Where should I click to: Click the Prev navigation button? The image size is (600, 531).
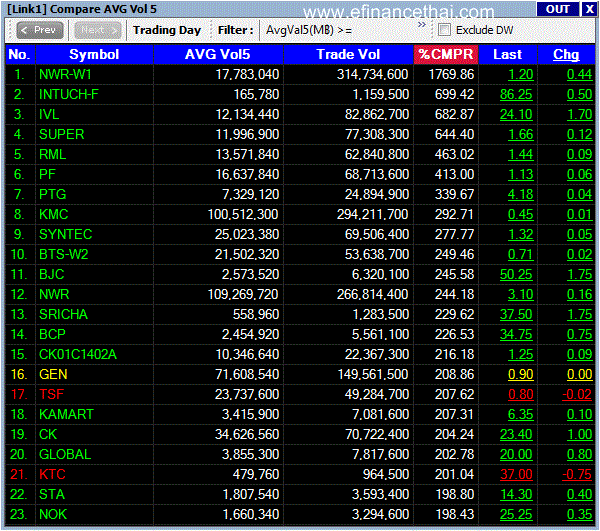click(x=39, y=30)
